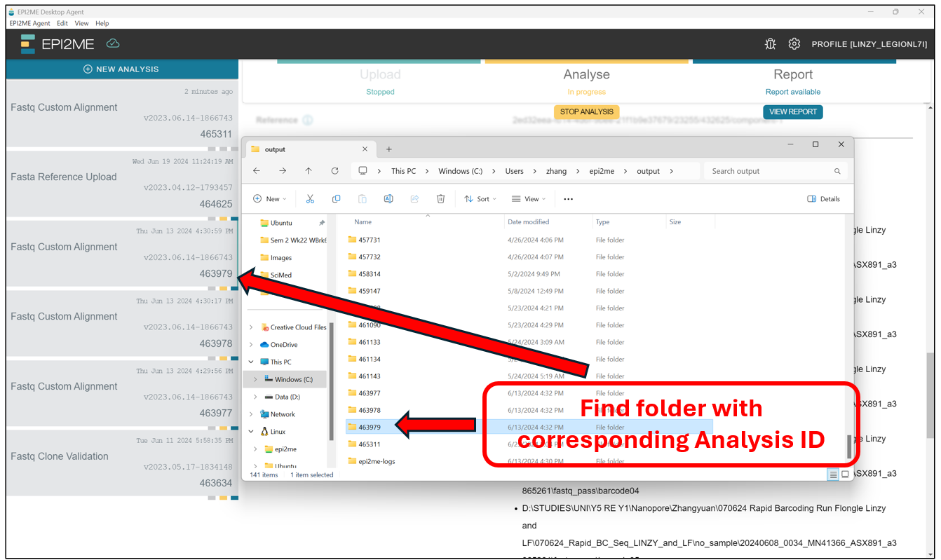Image resolution: width=941 pixels, height=560 pixels.
Task: Expand Windows (C:) drive node
Action: (x=255, y=379)
